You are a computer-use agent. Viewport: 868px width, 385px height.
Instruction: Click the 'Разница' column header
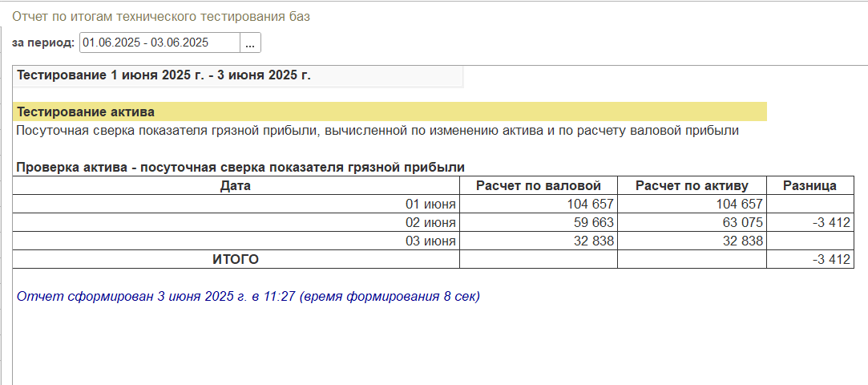pos(809,186)
